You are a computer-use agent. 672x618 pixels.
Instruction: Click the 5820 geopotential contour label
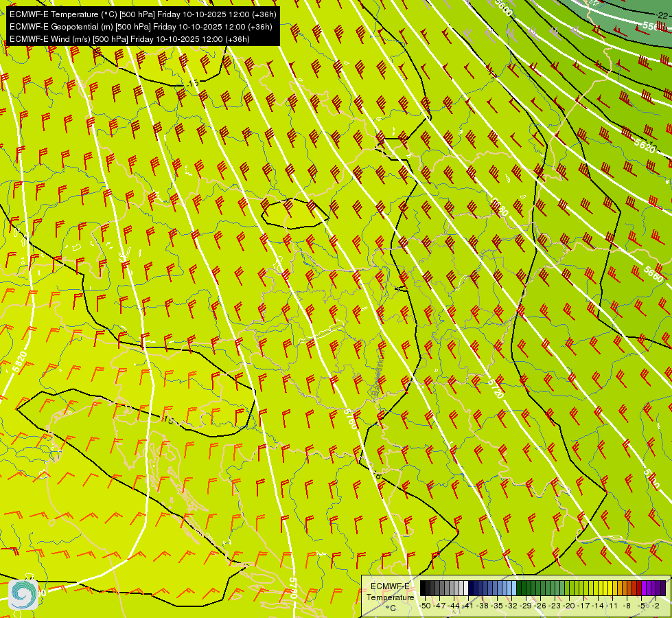click(20, 362)
